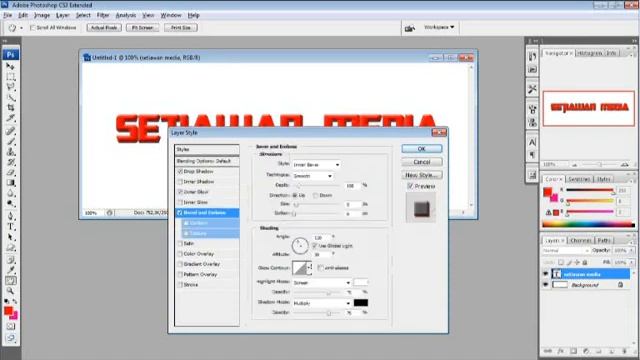Screen dimensions: 640x360
Task: Select the Crop tool
Action: 11,108
